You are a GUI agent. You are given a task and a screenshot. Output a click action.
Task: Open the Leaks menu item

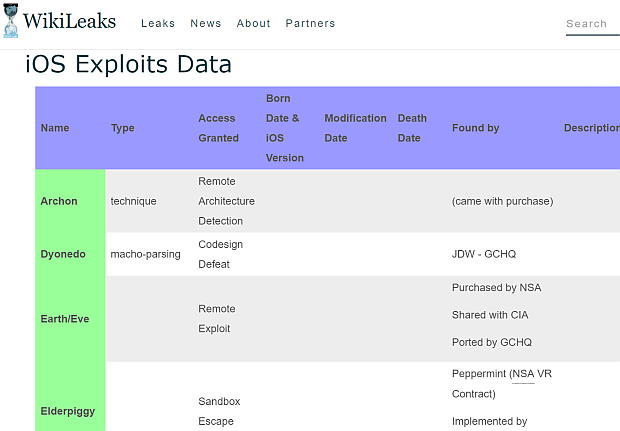click(158, 23)
